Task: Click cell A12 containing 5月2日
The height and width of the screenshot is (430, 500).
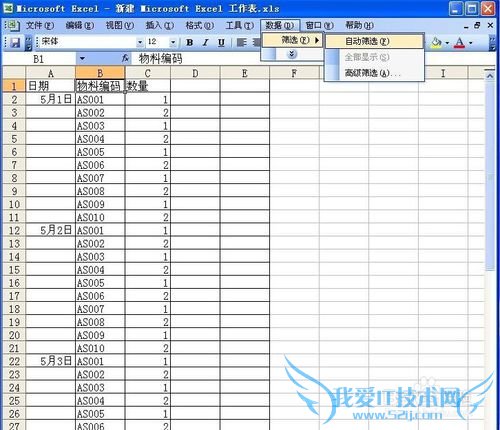Action: click(x=51, y=230)
